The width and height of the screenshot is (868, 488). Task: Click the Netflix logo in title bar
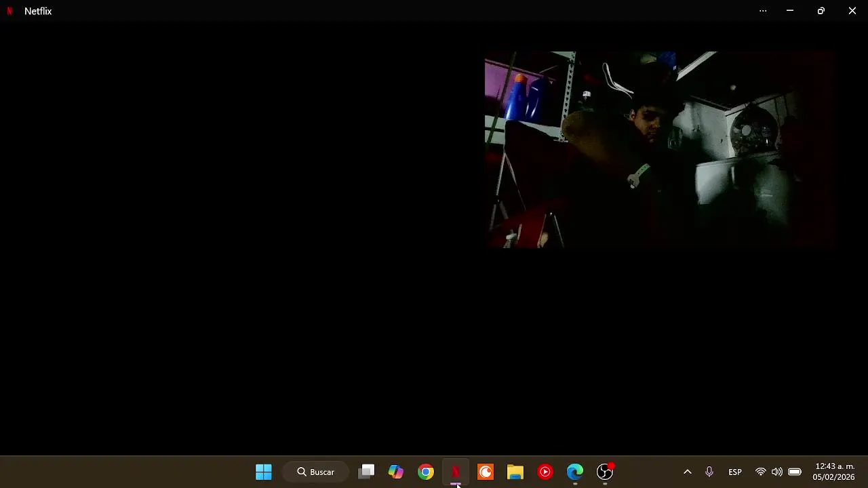[x=9, y=11]
